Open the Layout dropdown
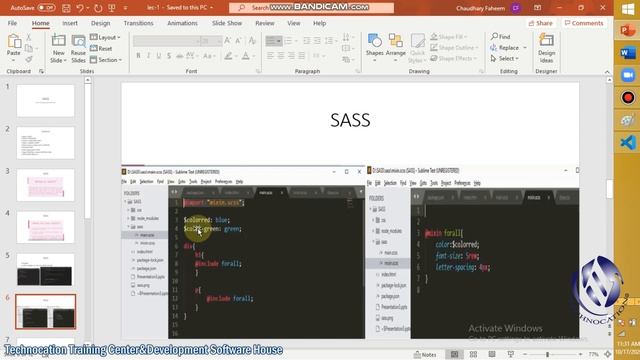Image resolution: width=640 pixels, height=360 pixels. (x=105, y=37)
